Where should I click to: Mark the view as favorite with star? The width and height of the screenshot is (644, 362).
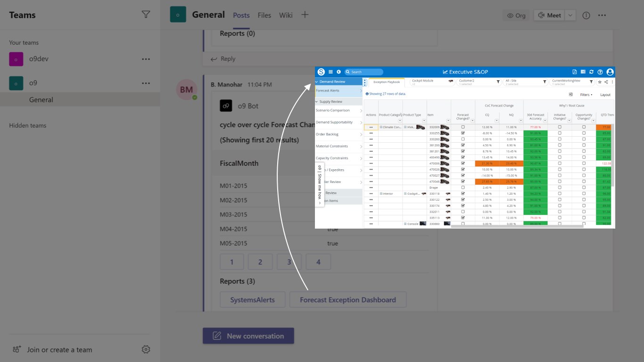pyautogui.click(x=600, y=82)
